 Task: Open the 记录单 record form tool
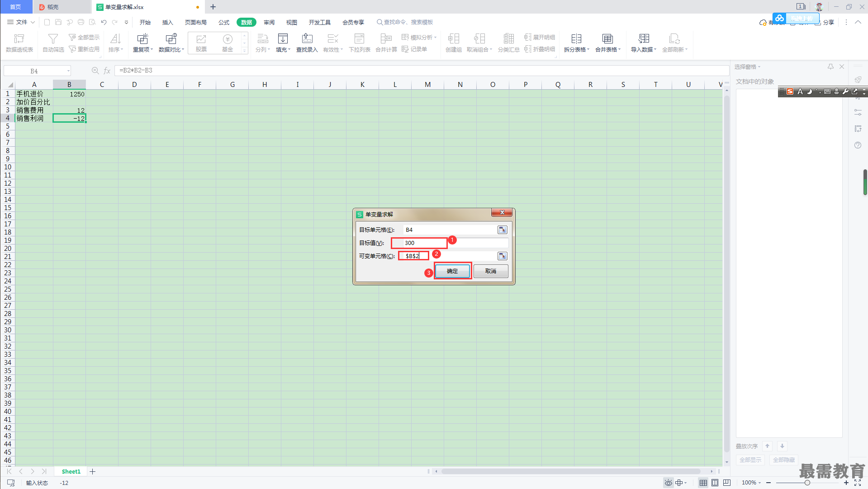tap(414, 49)
